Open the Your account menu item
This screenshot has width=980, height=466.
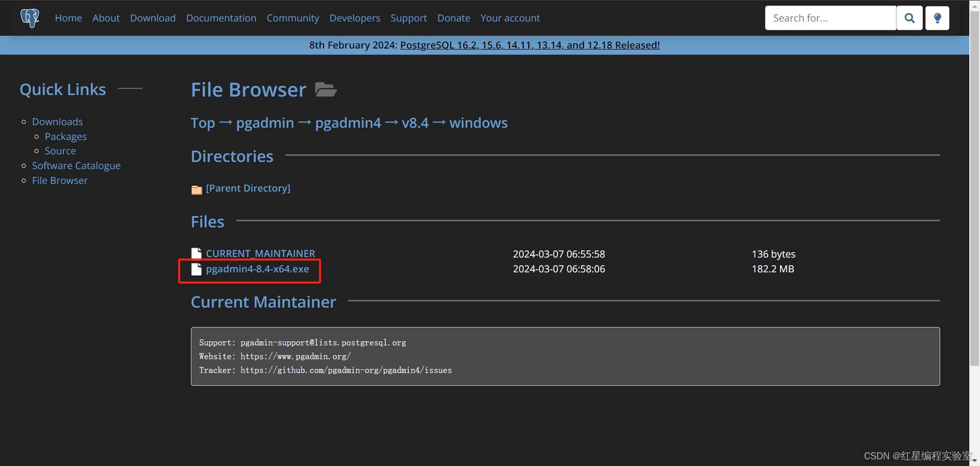(x=510, y=18)
